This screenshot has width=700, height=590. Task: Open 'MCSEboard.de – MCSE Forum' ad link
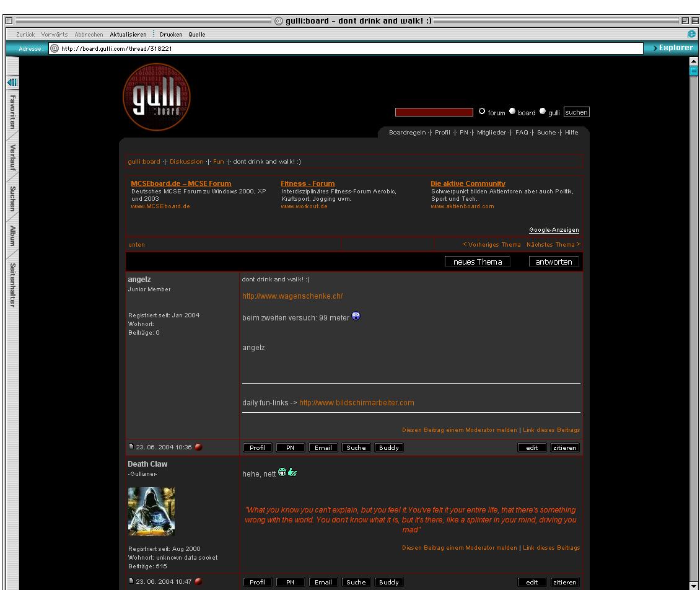(x=182, y=183)
